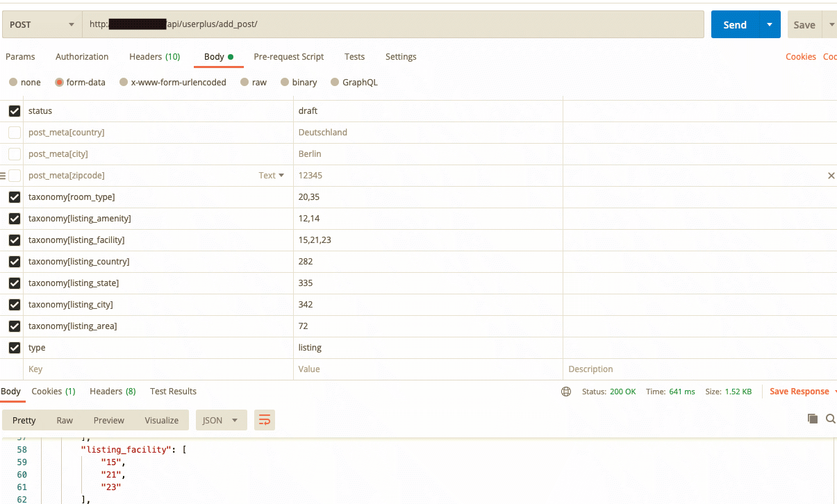Click the blue Send button
This screenshot has width=837, height=504.
pyautogui.click(x=735, y=24)
